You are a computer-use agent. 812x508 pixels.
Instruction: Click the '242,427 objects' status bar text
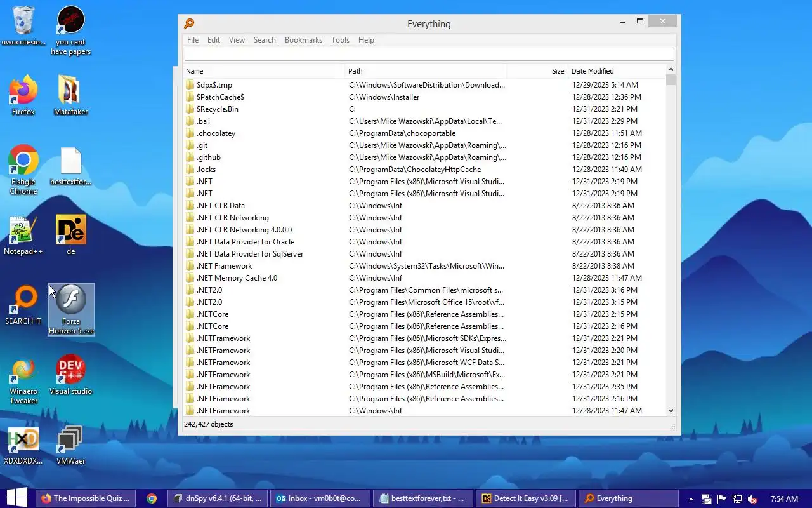pos(209,424)
